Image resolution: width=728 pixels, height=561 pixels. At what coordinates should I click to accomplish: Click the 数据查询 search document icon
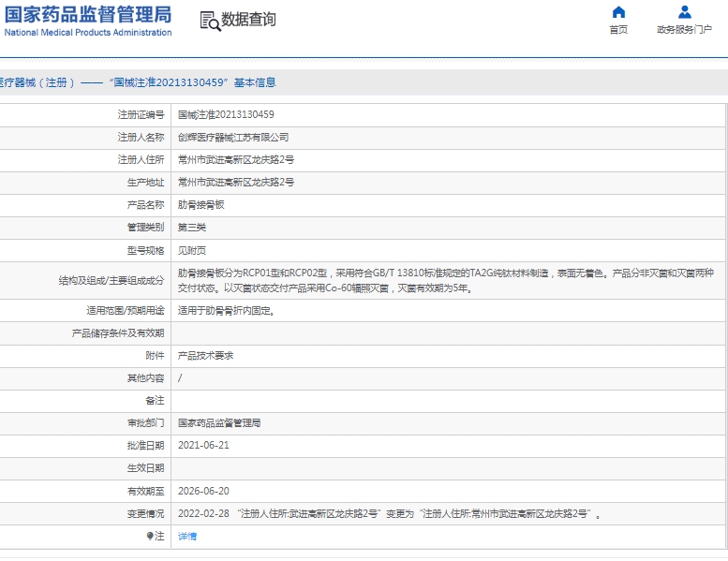[x=210, y=22]
